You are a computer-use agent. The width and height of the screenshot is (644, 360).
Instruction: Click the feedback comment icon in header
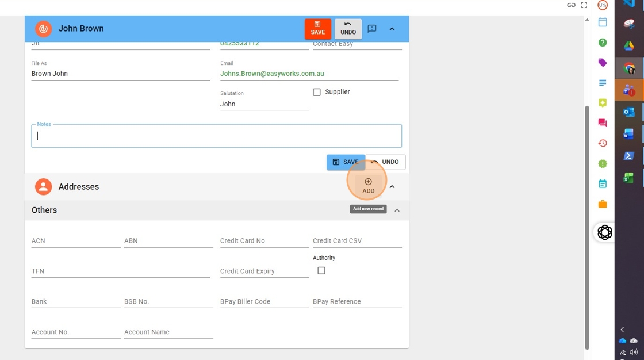pos(372,29)
